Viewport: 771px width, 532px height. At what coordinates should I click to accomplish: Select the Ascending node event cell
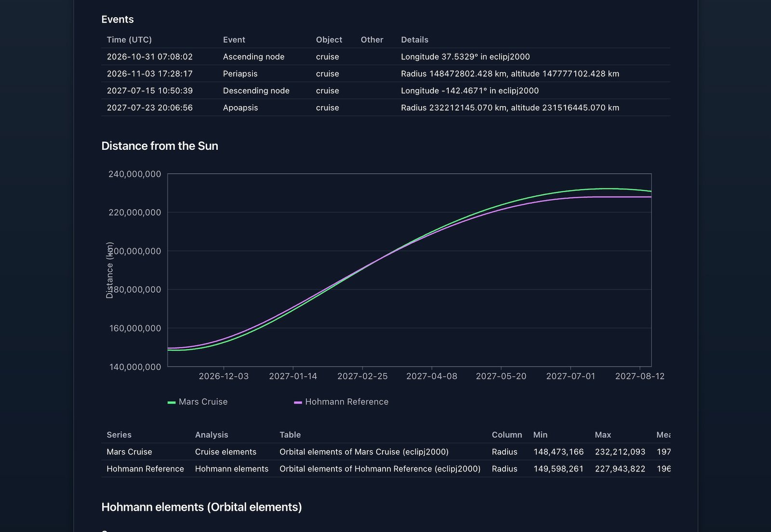coord(253,57)
